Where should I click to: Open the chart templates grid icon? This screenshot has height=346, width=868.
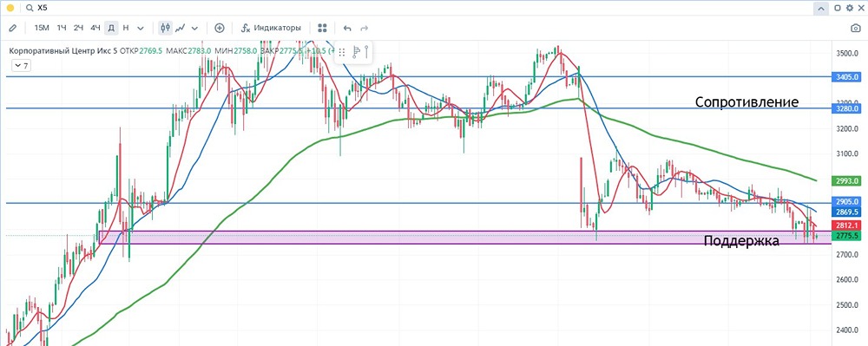click(323, 28)
